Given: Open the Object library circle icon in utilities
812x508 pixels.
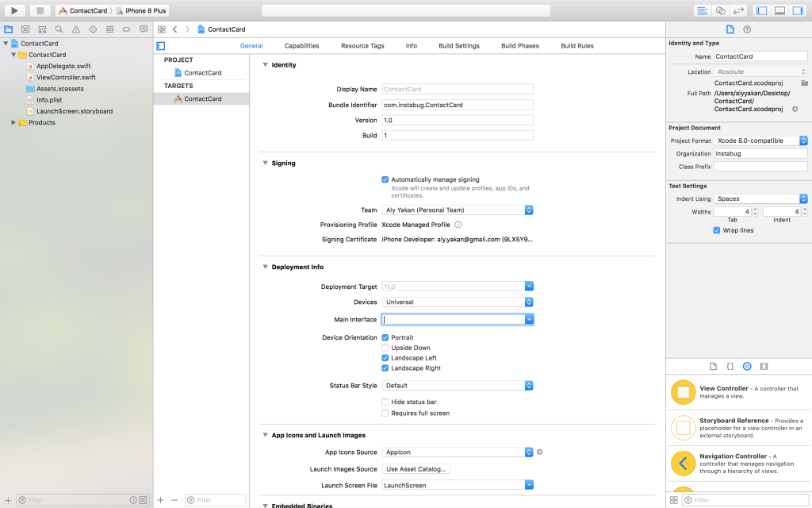Looking at the screenshot, I should pyautogui.click(x=746, y=366).
